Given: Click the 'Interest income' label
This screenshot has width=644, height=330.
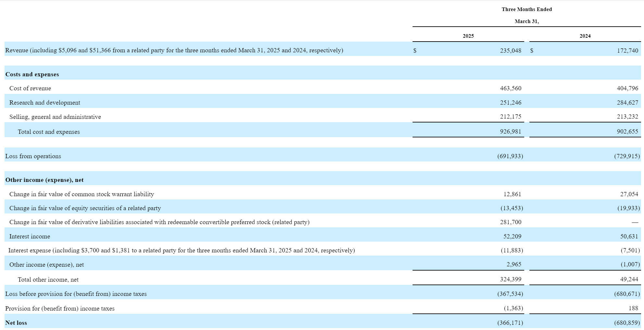Looking at the screenshot, I should (30, 236).
